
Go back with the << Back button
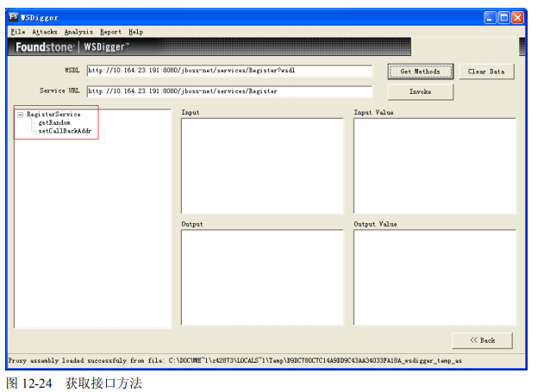482,340
